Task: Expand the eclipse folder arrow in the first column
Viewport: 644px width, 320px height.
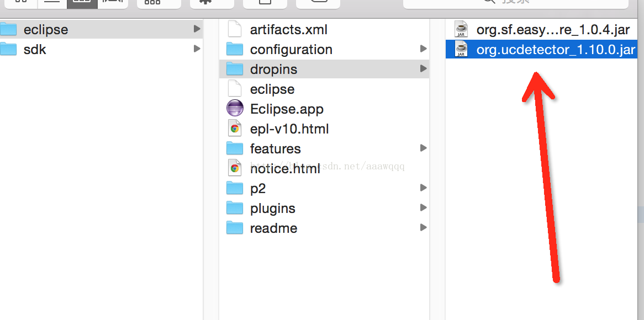Action: pyautogui.click(x=197, y=29)
